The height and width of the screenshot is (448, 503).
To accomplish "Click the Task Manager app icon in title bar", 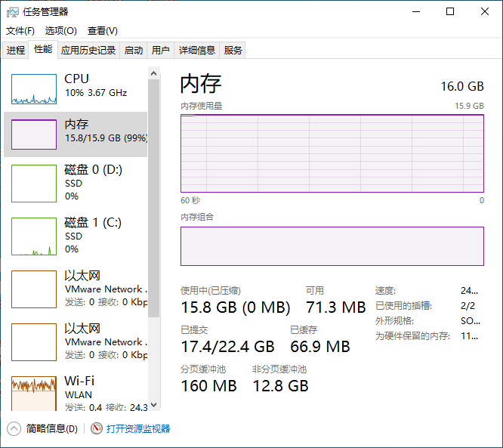I will [13, 12].
